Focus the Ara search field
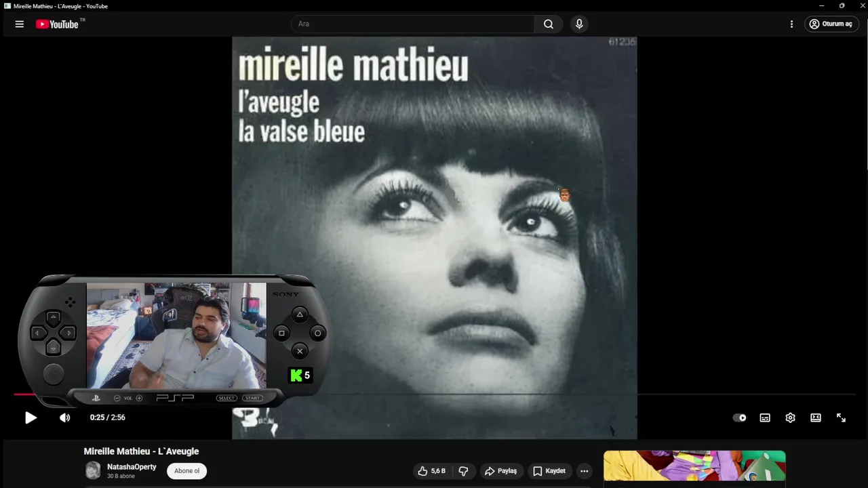Viewport: 868px width, 488px height. tap(413, 24)
